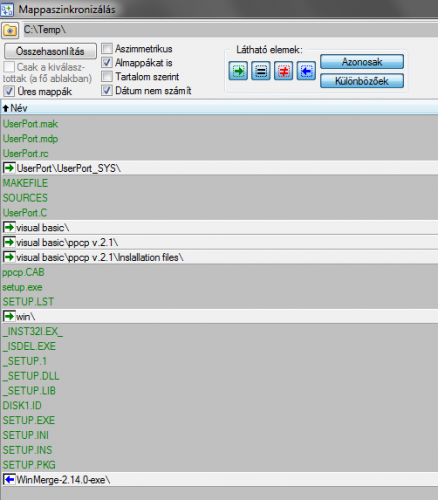Screen dimensions: 438x500
Task: Select the UserPort.mdp file
Action: click(x=30, y=139)
